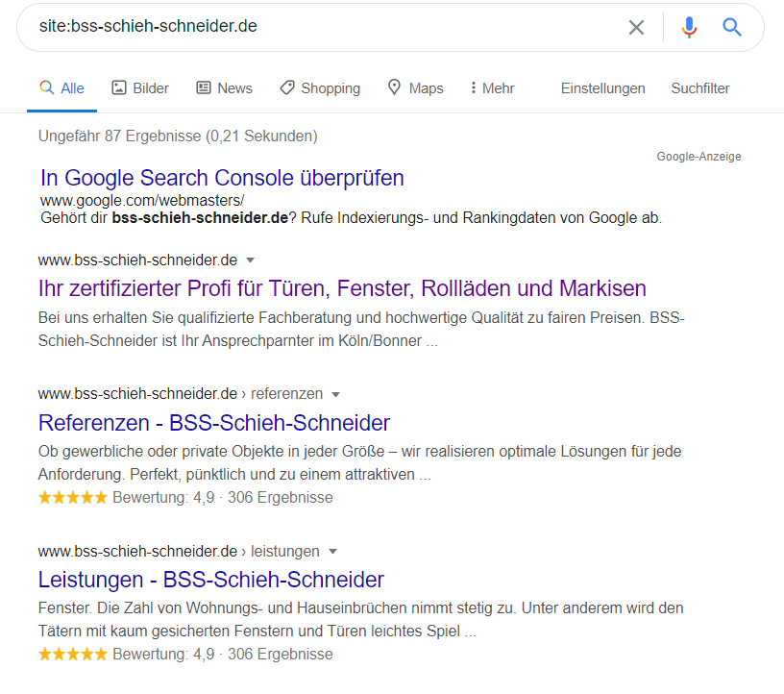
Task: Open Einstellungen settings menu
Action: pyautogui.click(x=602, y=88)
